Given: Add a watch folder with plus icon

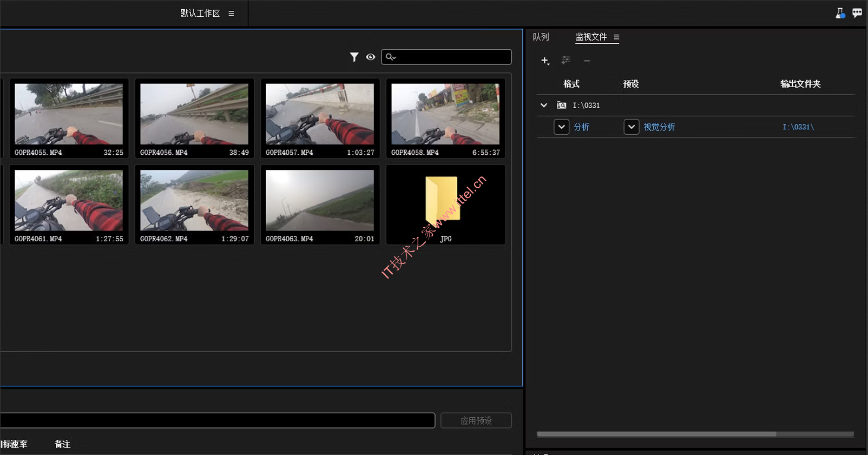Looking at the screenshot, I should 545,61.
